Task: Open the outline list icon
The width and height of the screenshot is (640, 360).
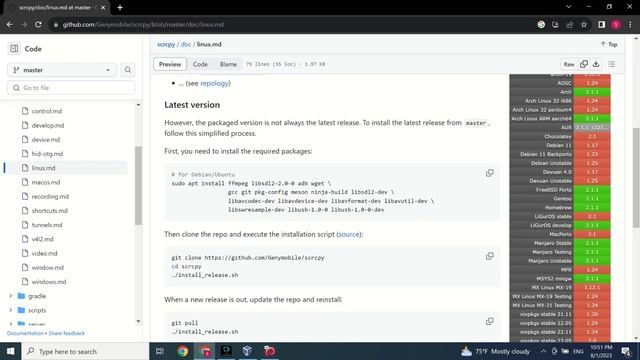Action: click(611, 64)
